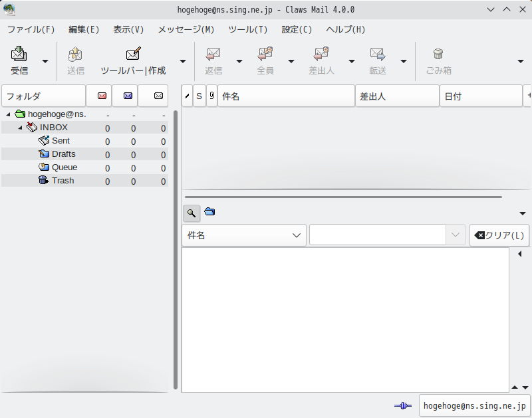Viewport: 532px width, 418px height.
Task: Select the Sent folder
Action: [85, 141]
